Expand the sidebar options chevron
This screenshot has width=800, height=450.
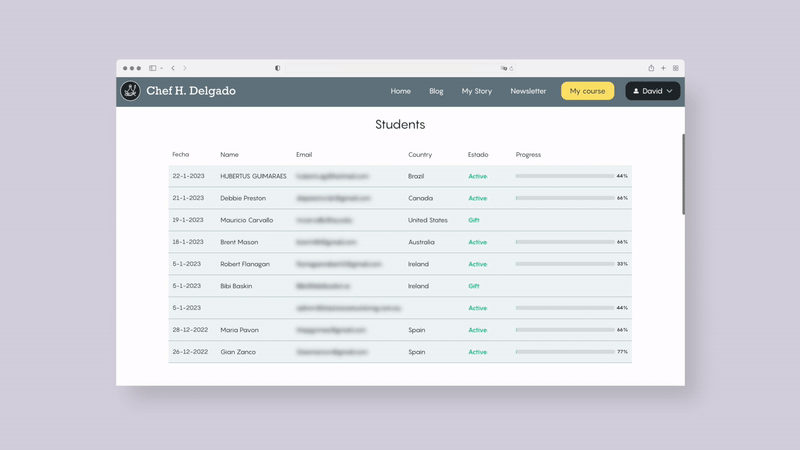point(161,68)
